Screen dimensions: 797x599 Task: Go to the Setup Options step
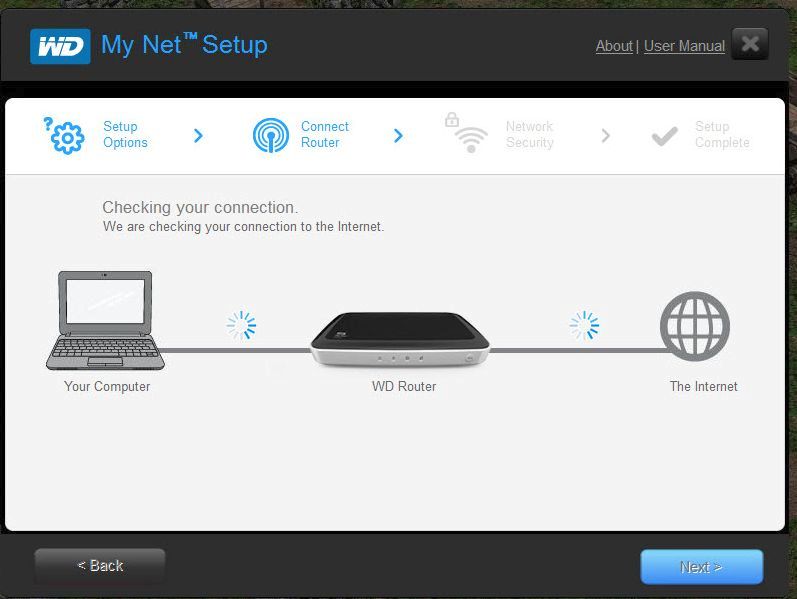tap(125, 134)
